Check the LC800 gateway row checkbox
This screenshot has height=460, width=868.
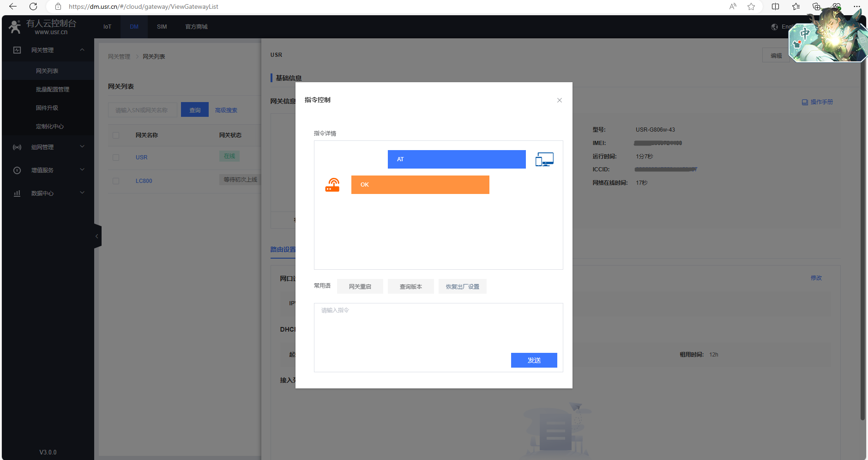tap(116, 181)
